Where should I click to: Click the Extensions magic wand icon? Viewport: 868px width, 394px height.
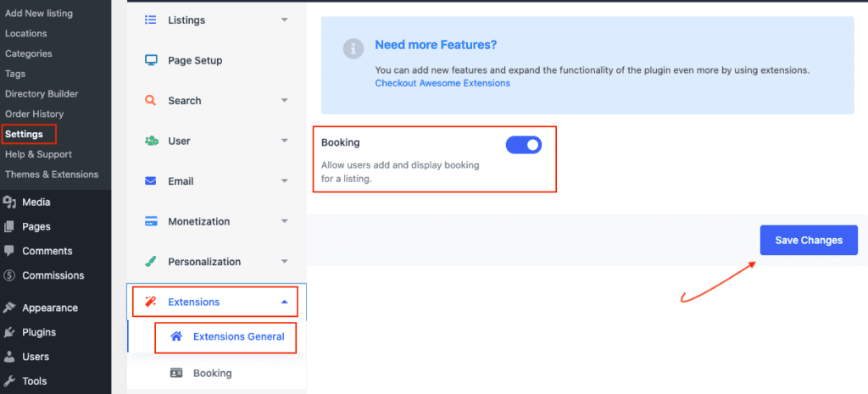pos(150,302)
